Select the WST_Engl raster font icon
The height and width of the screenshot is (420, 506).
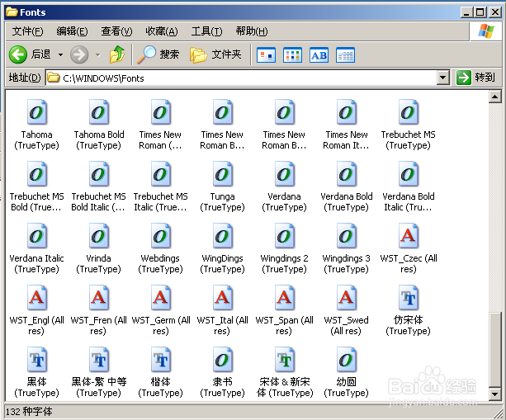coord(37,298)
